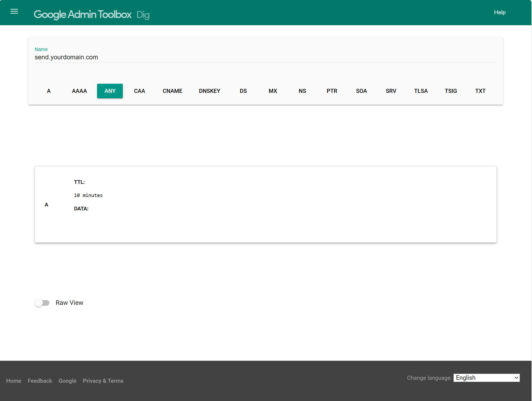The width and height of the screenshot is (532, 401).
Task: Select the A record type
Action: (x=49, y=91)
